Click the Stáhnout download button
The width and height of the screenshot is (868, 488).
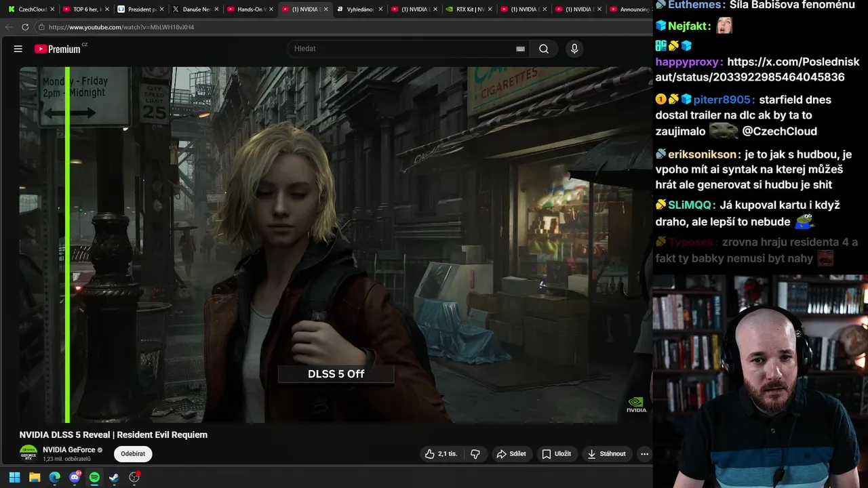607,454
